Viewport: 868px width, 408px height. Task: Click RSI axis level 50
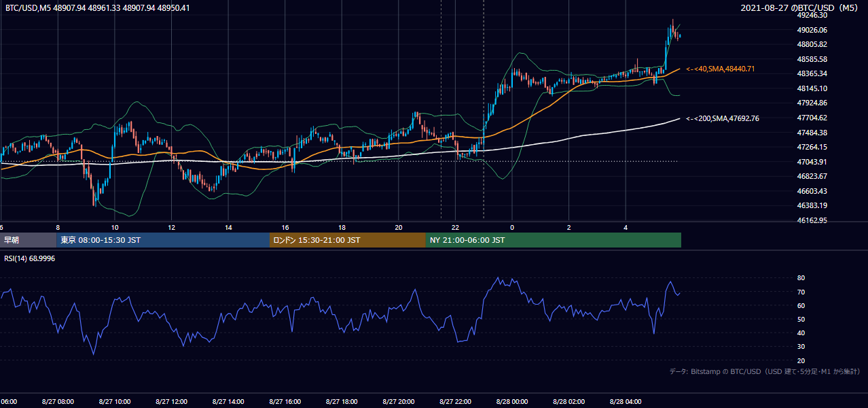801,319
